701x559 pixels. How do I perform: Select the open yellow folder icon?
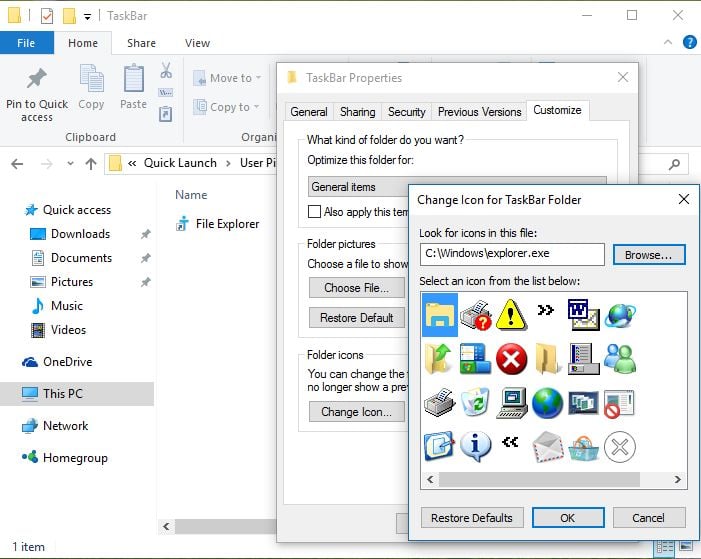547,359
